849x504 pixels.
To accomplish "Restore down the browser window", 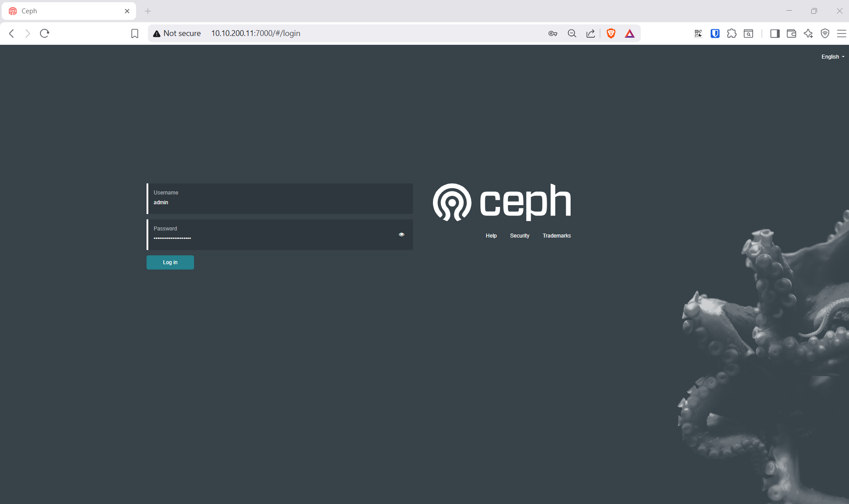I will point(814,11).
